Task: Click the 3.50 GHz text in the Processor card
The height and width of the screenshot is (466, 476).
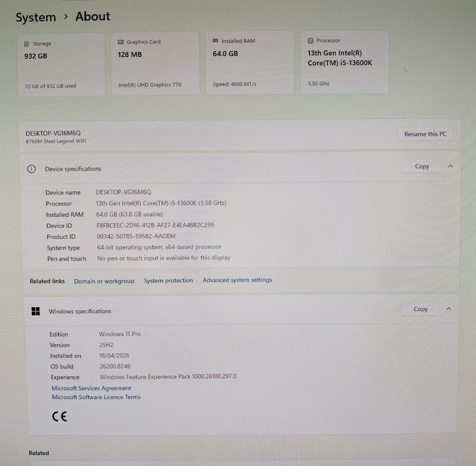Action: tap(318, 83)
